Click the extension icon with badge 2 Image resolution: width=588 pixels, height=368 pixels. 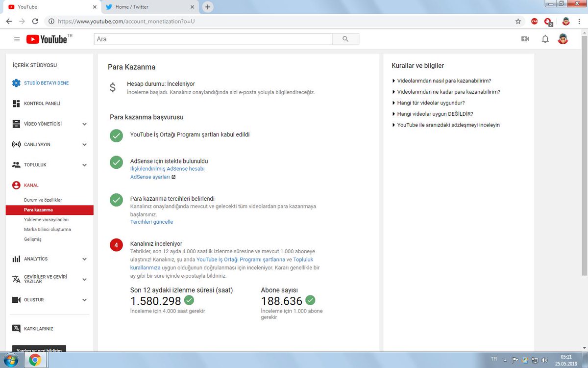pos(548,22)
